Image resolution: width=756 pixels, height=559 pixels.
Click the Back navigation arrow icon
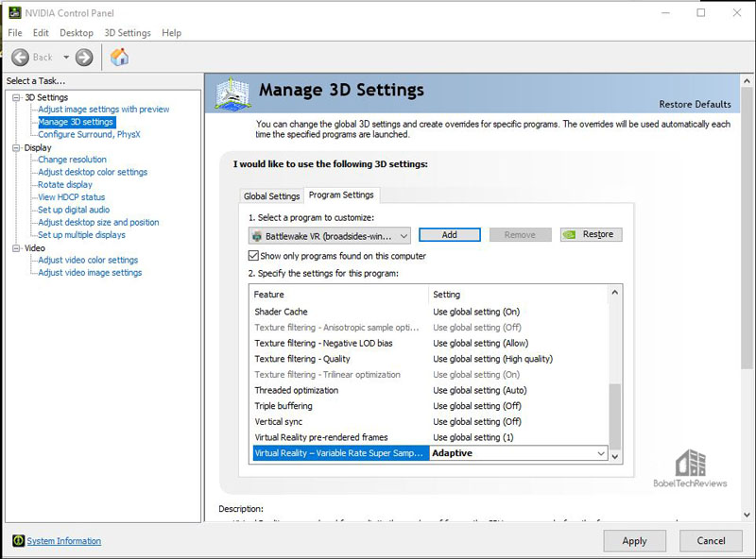[20, 58]
